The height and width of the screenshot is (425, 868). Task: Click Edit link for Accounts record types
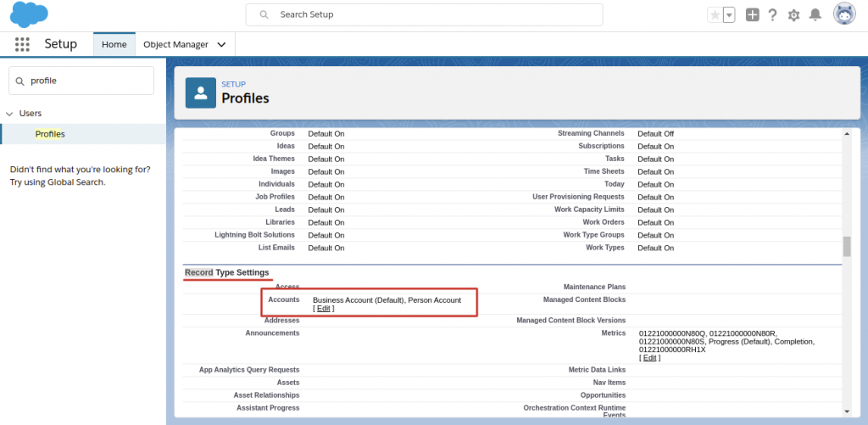pos(323,309)
